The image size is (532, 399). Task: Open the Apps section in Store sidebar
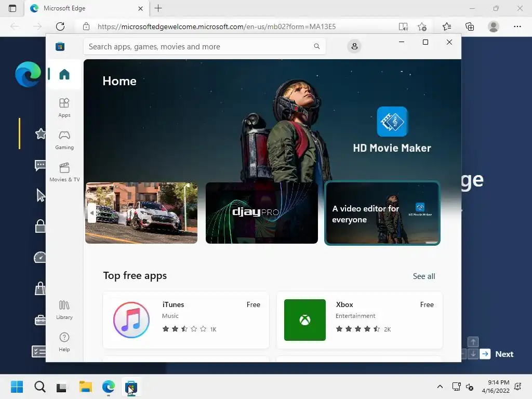tap(64, 108)
